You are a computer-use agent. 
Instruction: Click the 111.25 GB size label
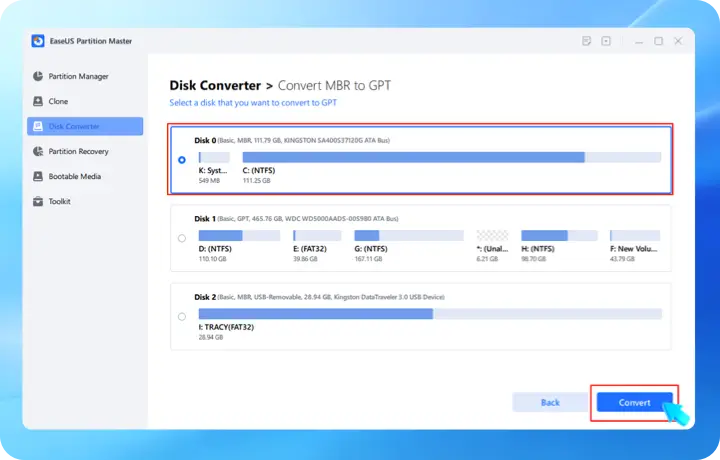(x=257, y=181)
